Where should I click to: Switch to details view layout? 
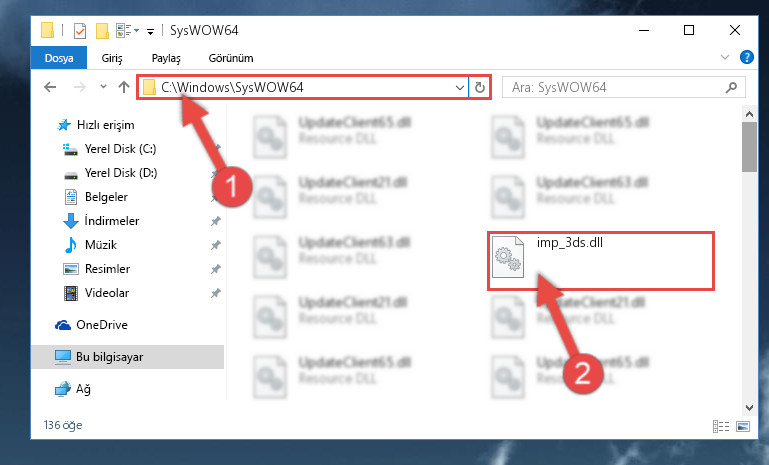pyautogui.click(x=720, y=426)
